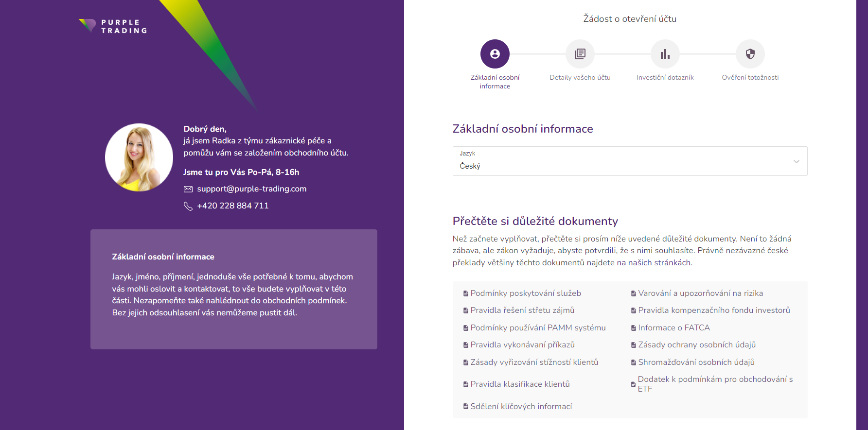The height and width of the screenshot is (430, 868).
Task: Expand the language selector chevron arrow
Action: coord(796,161)
